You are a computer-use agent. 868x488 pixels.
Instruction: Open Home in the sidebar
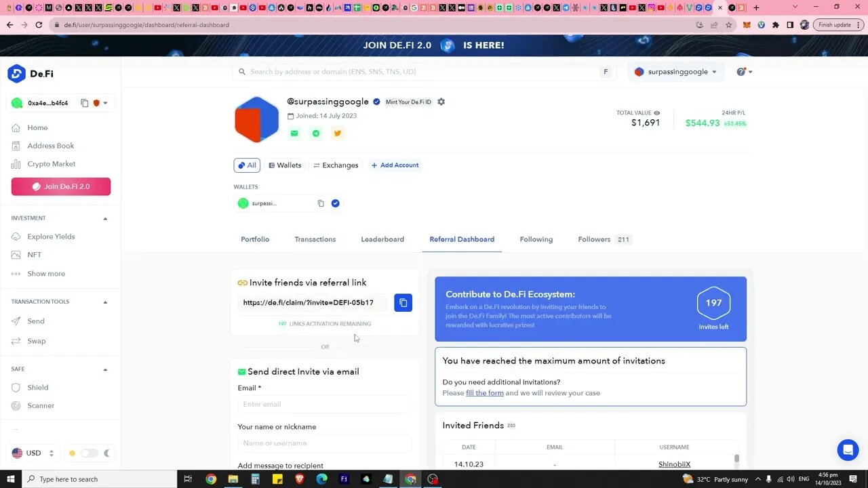[x=37, y=127]
